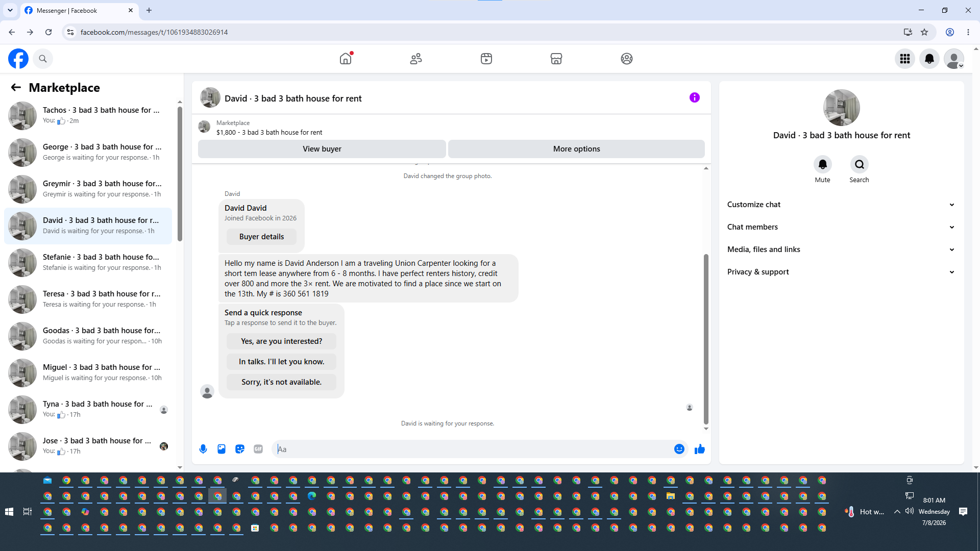Send a thumbs-up like

700,449
